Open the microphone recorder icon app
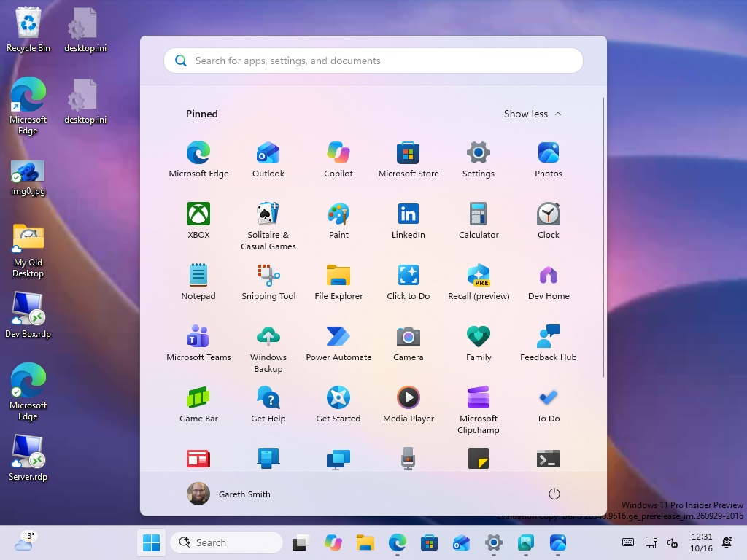This screenshot has height=560, width=747. tap(409, 459)
